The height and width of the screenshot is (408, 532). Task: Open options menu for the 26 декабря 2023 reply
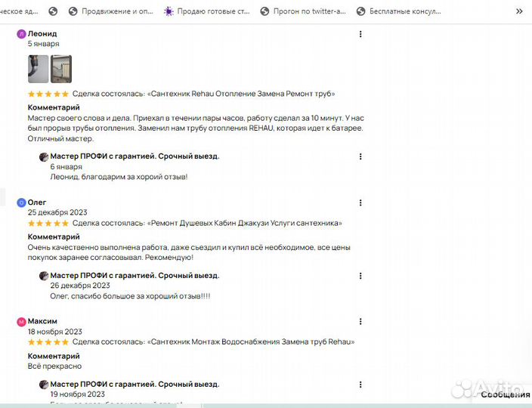360,276
